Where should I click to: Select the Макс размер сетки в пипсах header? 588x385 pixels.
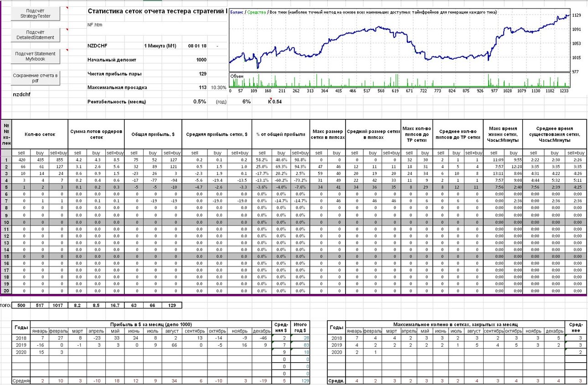328,134
